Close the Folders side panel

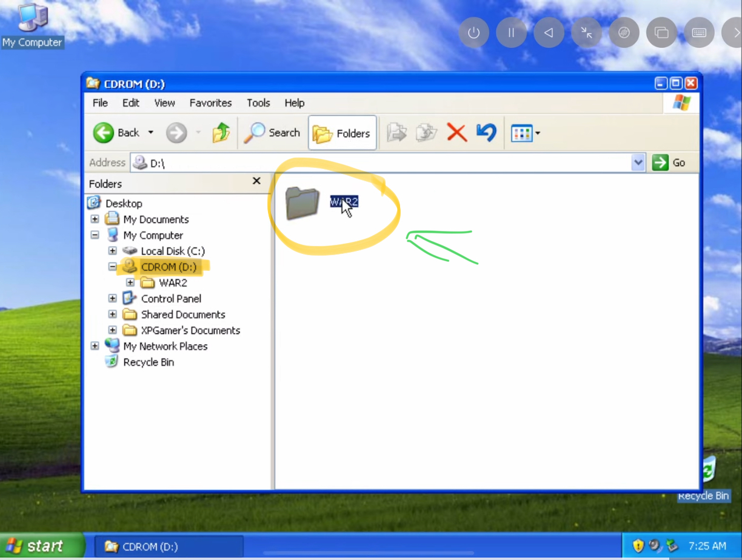(x=256, y=181)
